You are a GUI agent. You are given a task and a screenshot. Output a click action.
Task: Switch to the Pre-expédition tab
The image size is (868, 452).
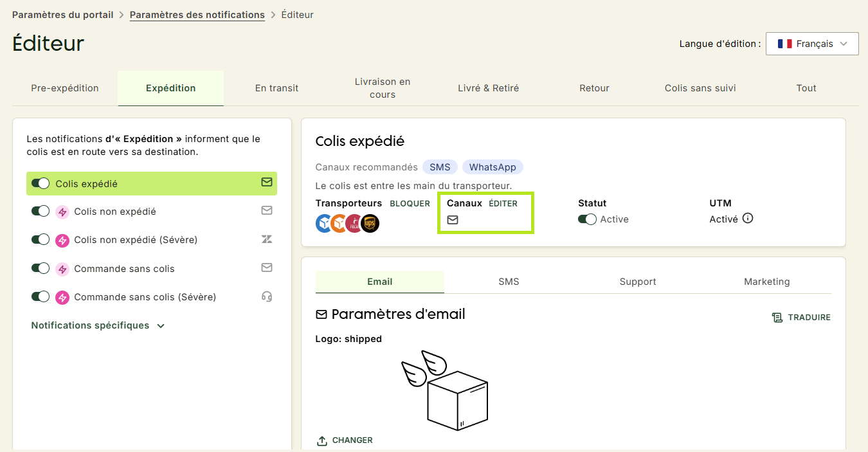(65, 88)
